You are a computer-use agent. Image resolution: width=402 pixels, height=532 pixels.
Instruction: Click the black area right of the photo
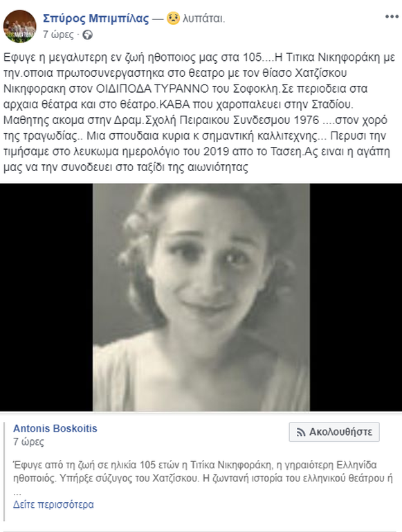356,297
